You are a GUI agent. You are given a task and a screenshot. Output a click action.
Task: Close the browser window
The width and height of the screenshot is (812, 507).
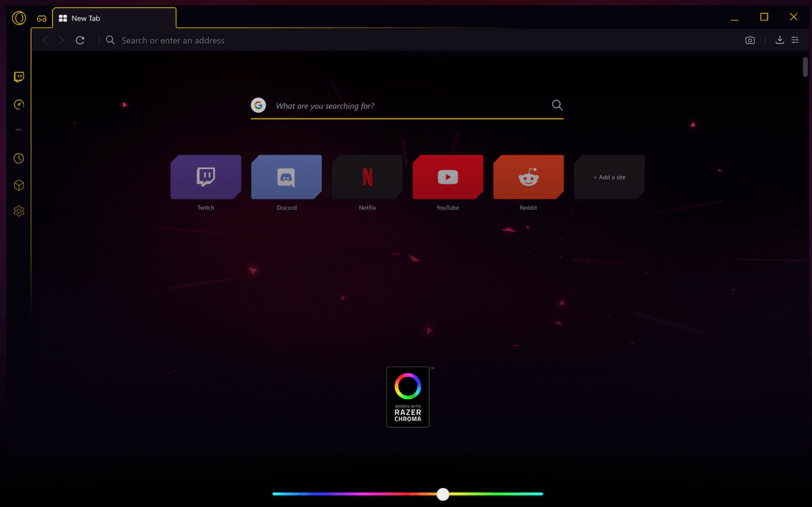794,17
